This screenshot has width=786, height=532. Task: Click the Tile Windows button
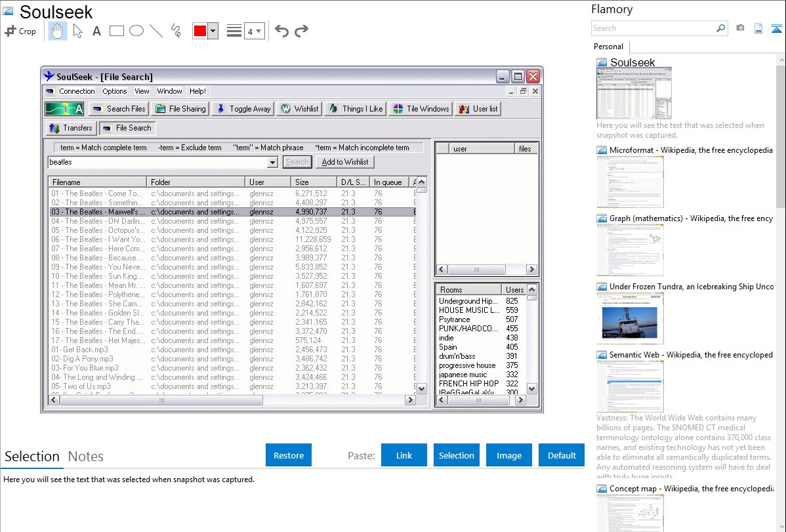tap(421, 109)
